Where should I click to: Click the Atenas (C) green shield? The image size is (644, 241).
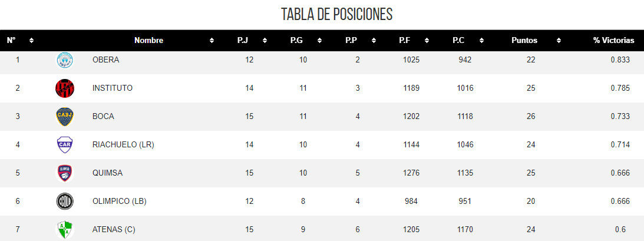tap(64, 229)
